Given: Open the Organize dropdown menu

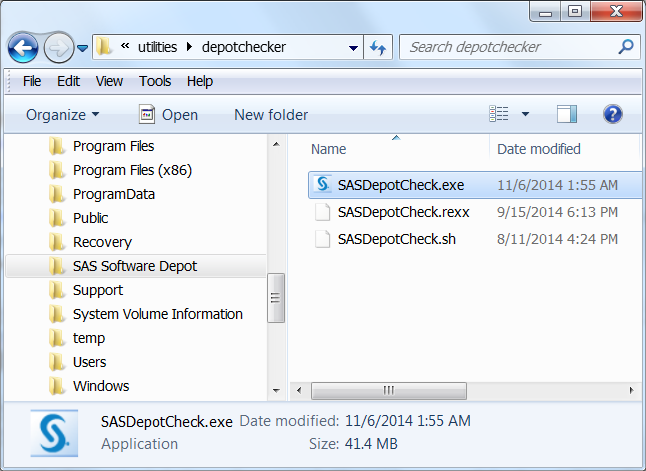Looking at the screenshot, I should click(x=62, y=115).
